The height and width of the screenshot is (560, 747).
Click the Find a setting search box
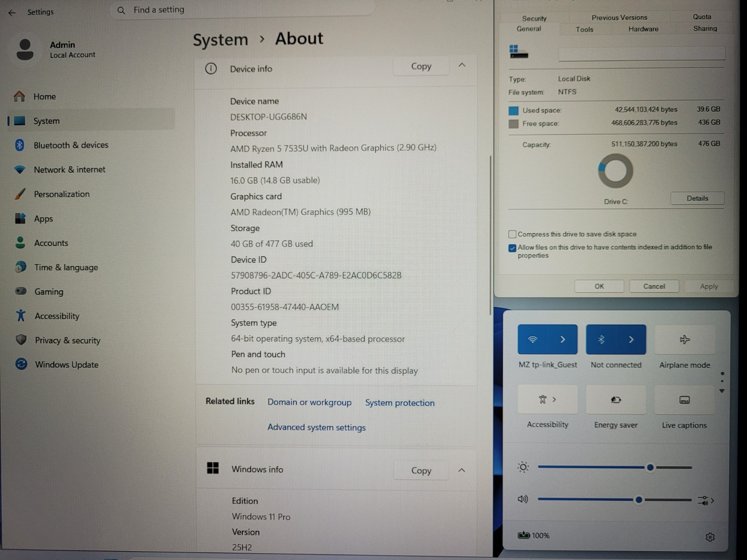click(243, 10)
